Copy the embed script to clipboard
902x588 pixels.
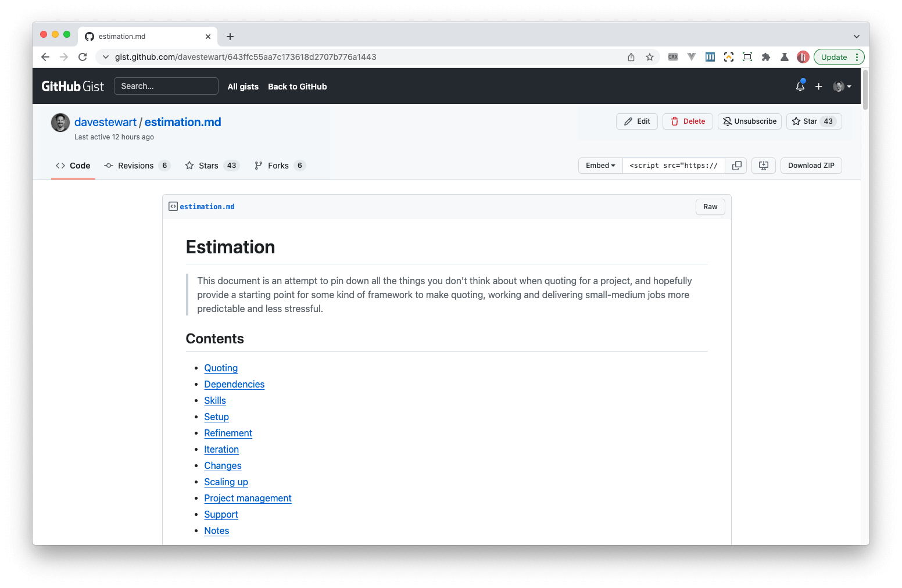(x=736, y=166)
